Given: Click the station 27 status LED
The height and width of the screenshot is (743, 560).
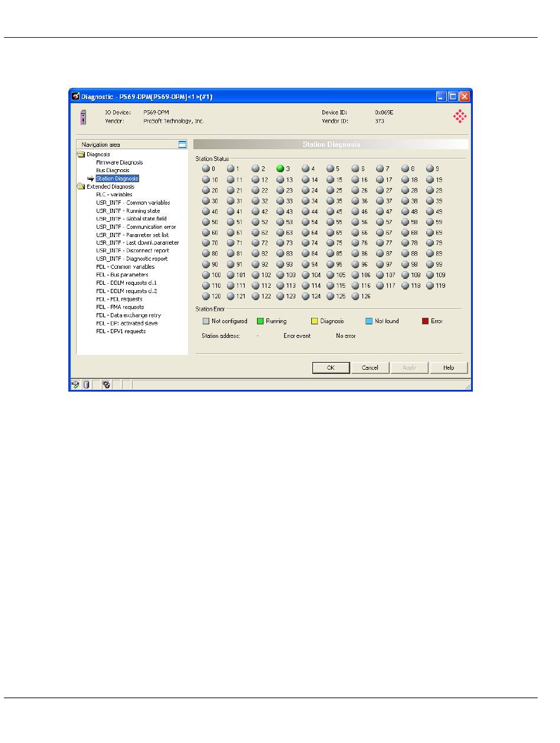Looking at the screenshot, I should [380, 190].
